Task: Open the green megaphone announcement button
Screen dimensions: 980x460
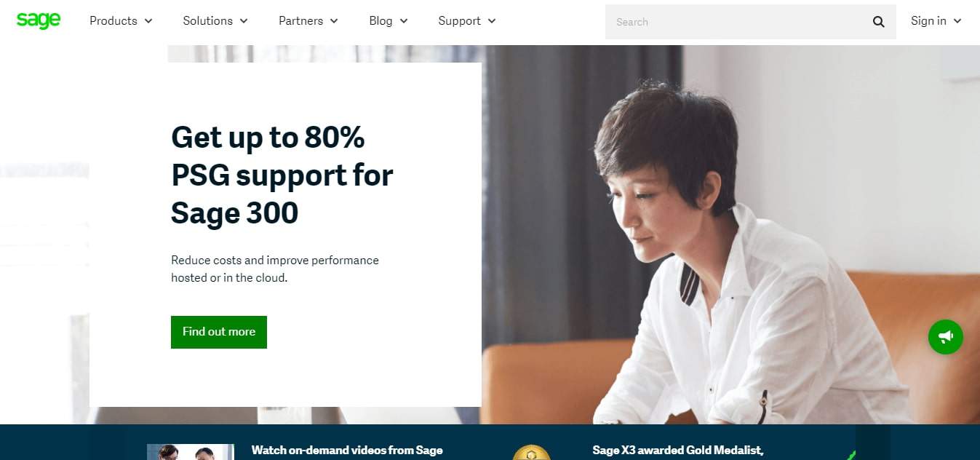Action: point(946,337)
